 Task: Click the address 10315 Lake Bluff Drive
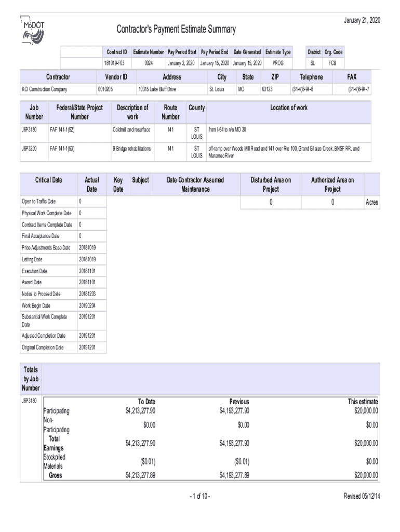[x=157, y=89]
